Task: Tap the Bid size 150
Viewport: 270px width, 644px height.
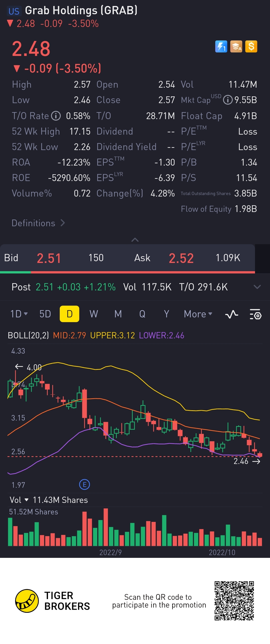Action: tap(96, 258)
